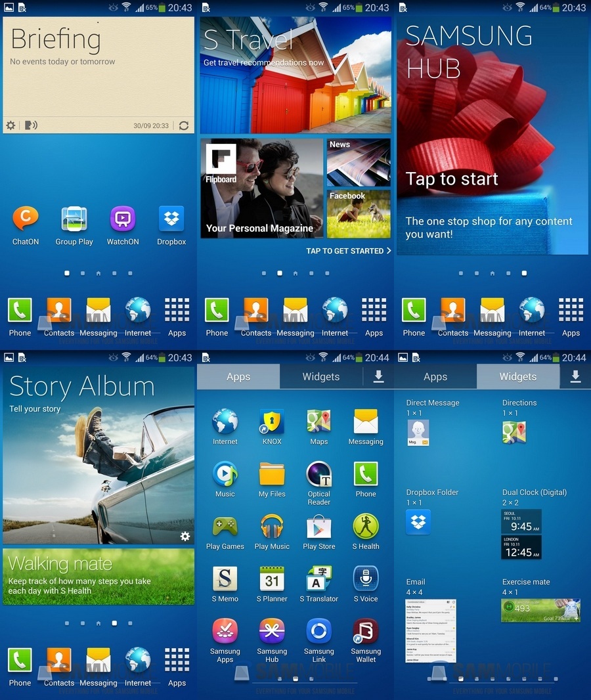
Task: Open Samsung Wallet
Action: [366, 631]
